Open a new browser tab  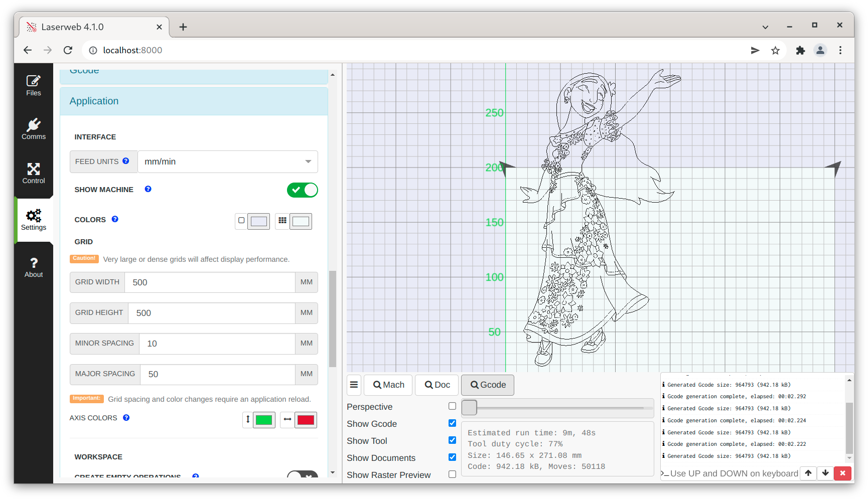[x=183, y=27]
